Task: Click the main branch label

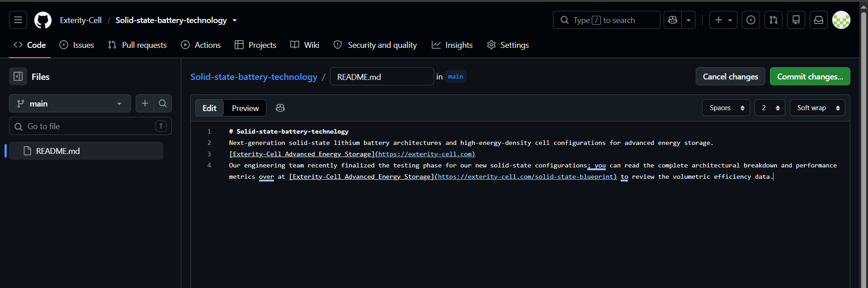Action: (455, 77)
